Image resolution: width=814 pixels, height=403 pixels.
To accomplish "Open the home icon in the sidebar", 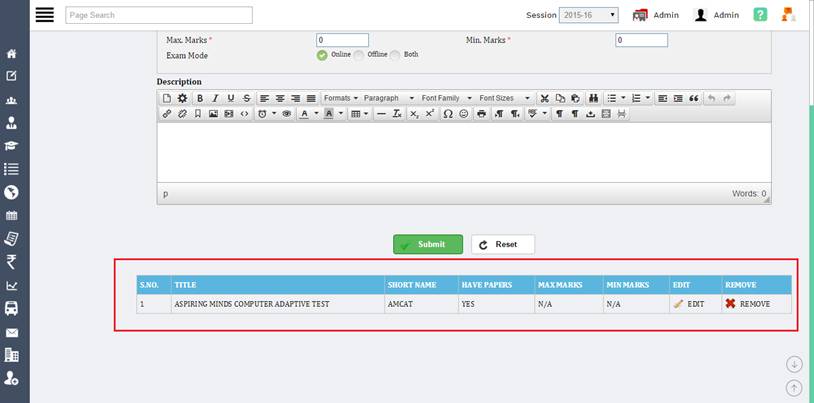I will (12, 53).
